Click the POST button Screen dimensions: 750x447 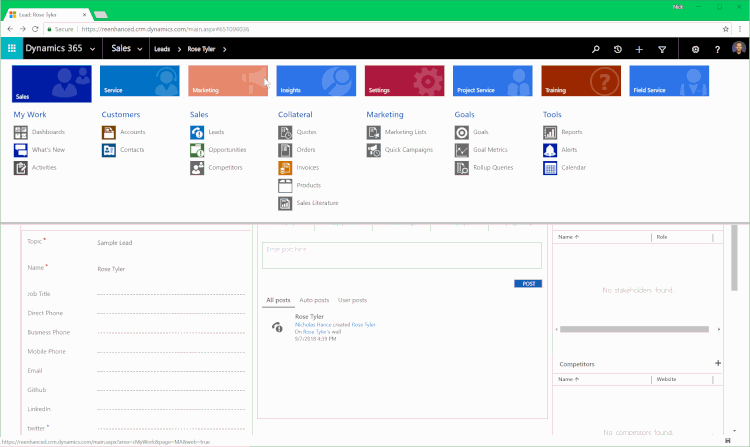528,283
